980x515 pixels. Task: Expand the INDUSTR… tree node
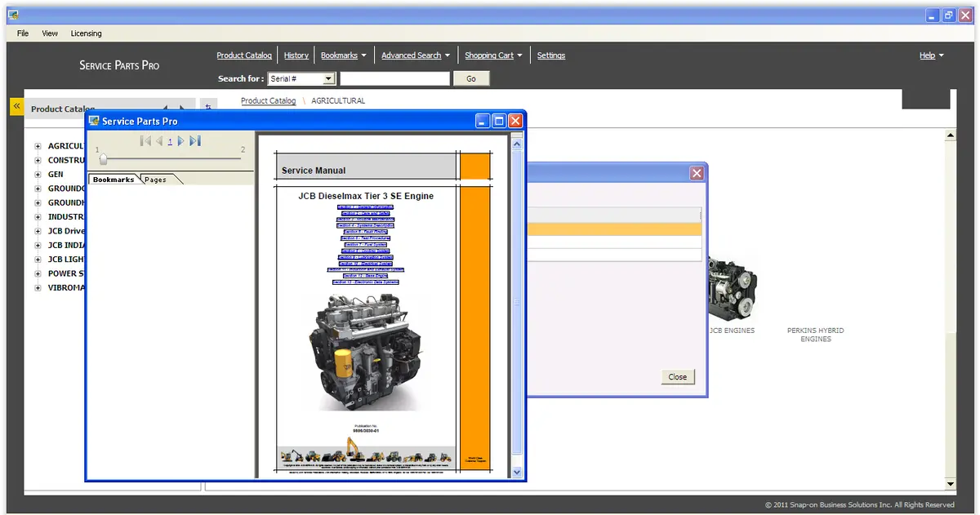click(x=38, y=217)
